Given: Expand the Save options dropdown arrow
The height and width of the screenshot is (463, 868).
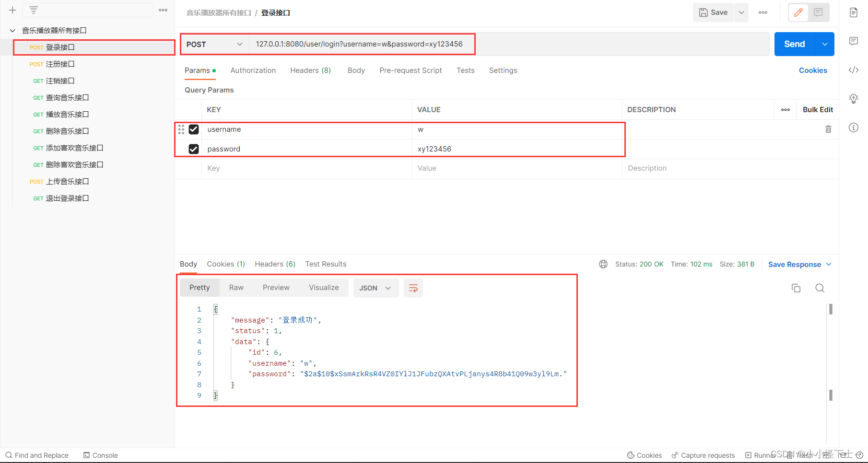Looking at the screenshot, I should point(741,12).
